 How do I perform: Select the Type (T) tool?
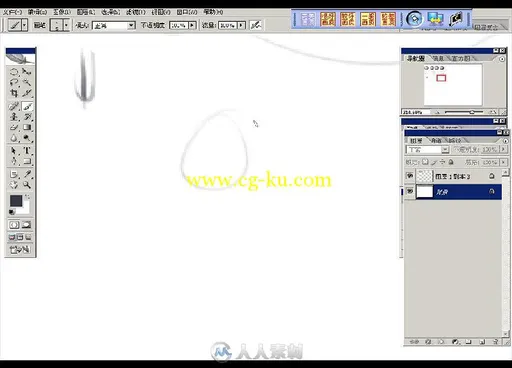(x=27, y=151)
